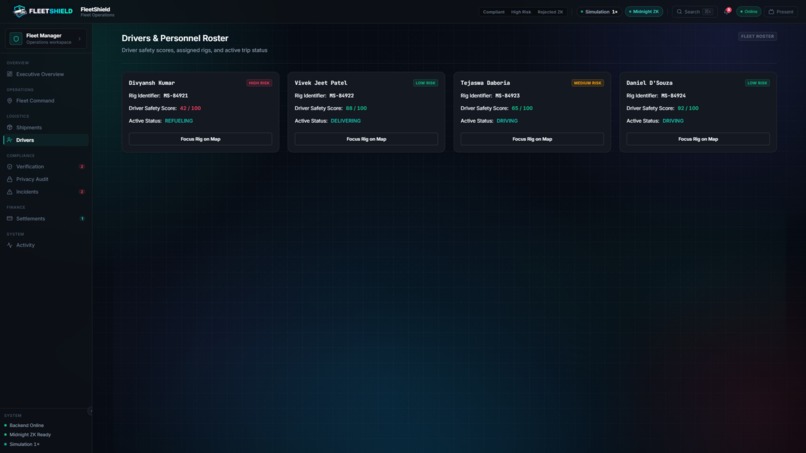Click the Activity pulse icon
The height and width of the screenshot is (453, 806).
pos(9,245)
